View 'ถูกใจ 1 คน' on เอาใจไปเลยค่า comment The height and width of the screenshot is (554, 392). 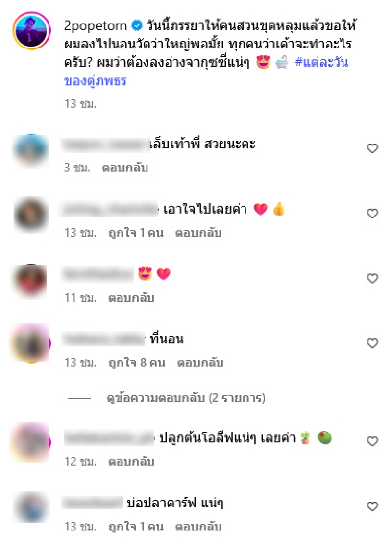pos(136,233)
